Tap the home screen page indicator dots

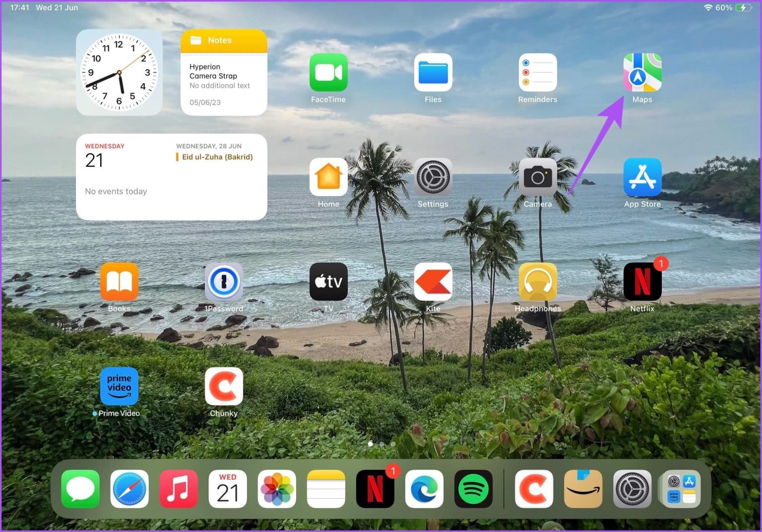(381, 444)
